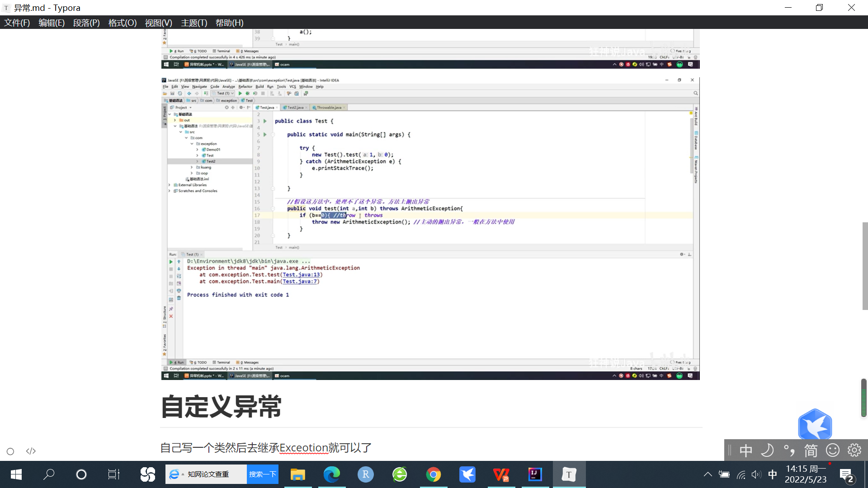868x488 pixels.
Task: Click the 自定义异常 heading
Action: [x=221, y=406]
